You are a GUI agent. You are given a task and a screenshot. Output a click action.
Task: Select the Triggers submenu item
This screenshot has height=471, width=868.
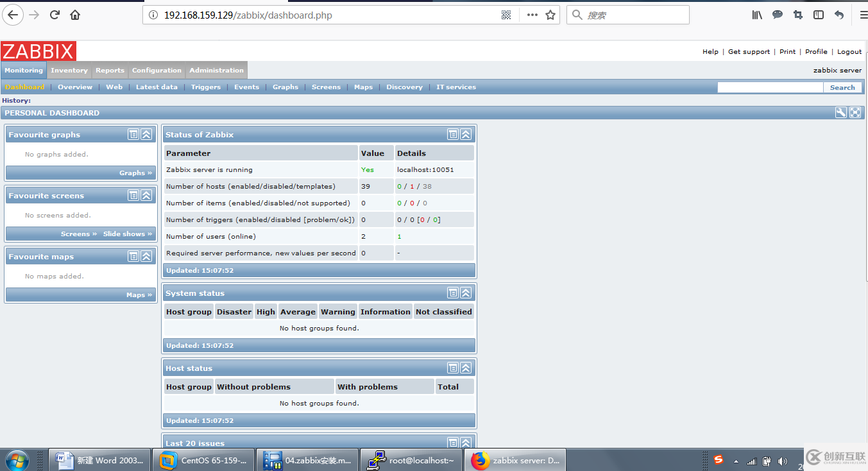coord(205,87)
